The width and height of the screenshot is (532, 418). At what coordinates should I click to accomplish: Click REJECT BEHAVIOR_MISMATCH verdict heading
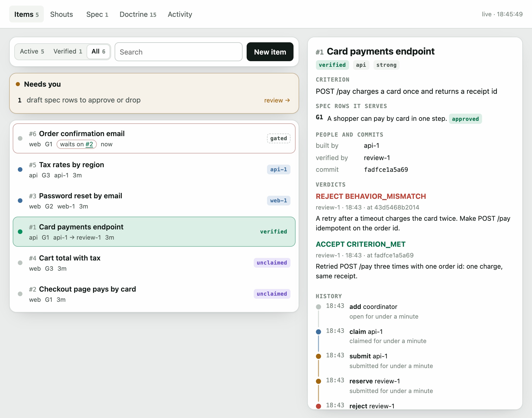[371, 196]
